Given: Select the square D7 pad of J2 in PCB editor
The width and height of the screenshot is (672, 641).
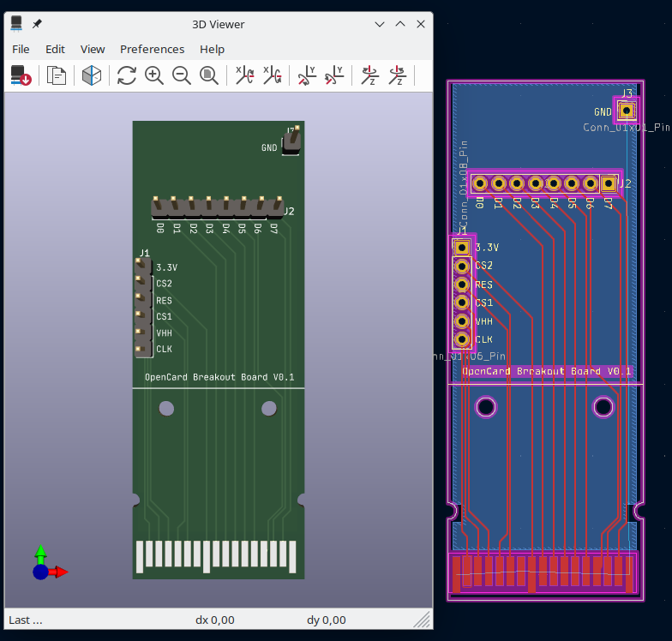Looking at the screenshot, I should pos(609,183).
